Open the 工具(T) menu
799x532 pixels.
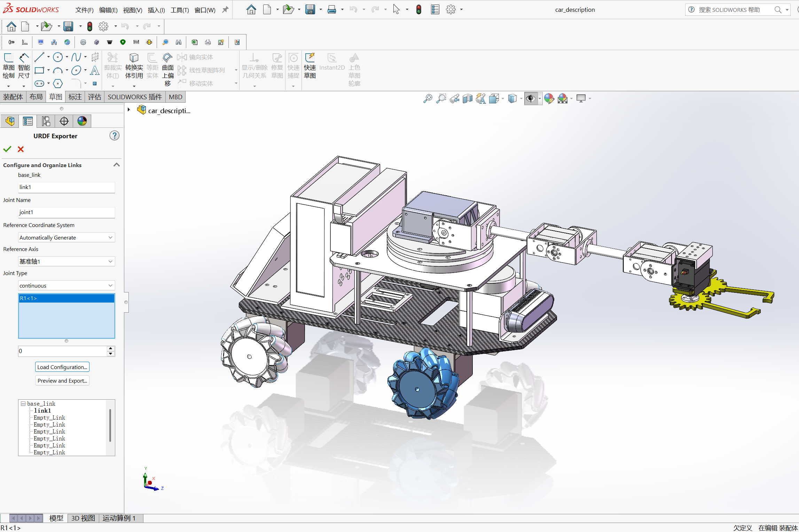point(179,9)
